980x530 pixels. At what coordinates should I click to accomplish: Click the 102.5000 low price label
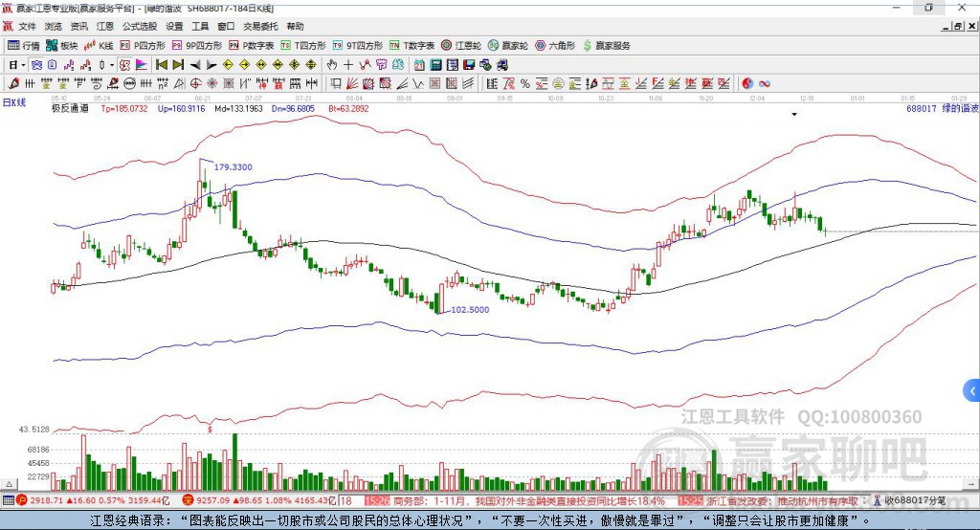click(x=470, y=309)
